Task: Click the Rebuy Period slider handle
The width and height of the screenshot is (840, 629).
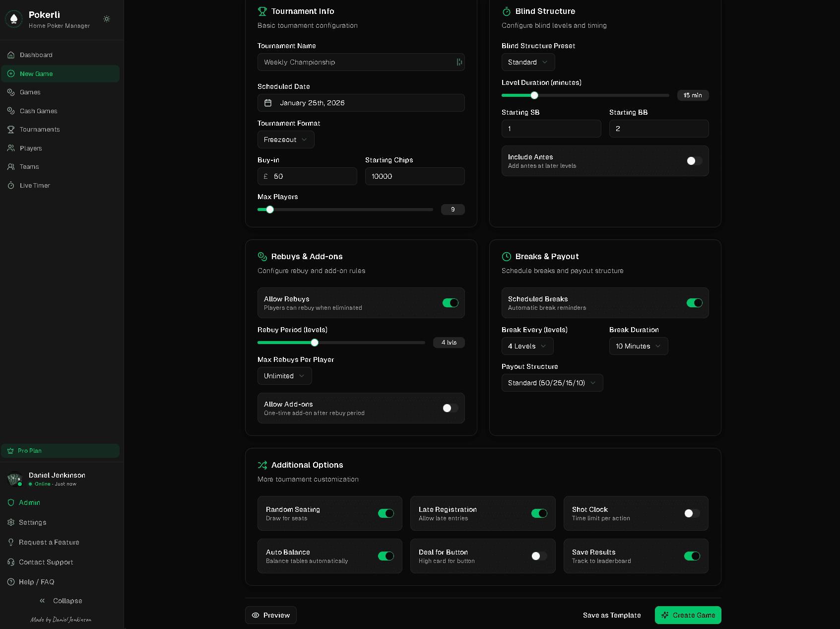Action: pos(315,343)
